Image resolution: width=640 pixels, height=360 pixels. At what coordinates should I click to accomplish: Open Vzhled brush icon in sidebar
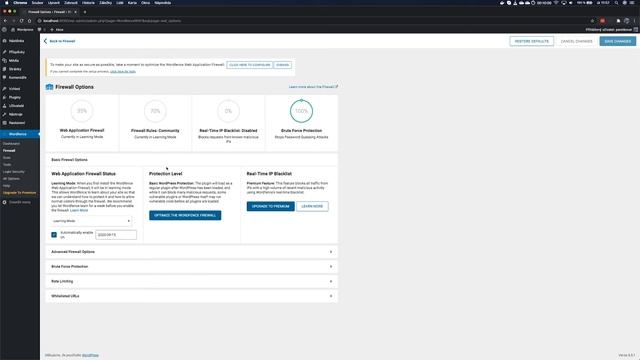pyautogui.click(x=4, y=89)
